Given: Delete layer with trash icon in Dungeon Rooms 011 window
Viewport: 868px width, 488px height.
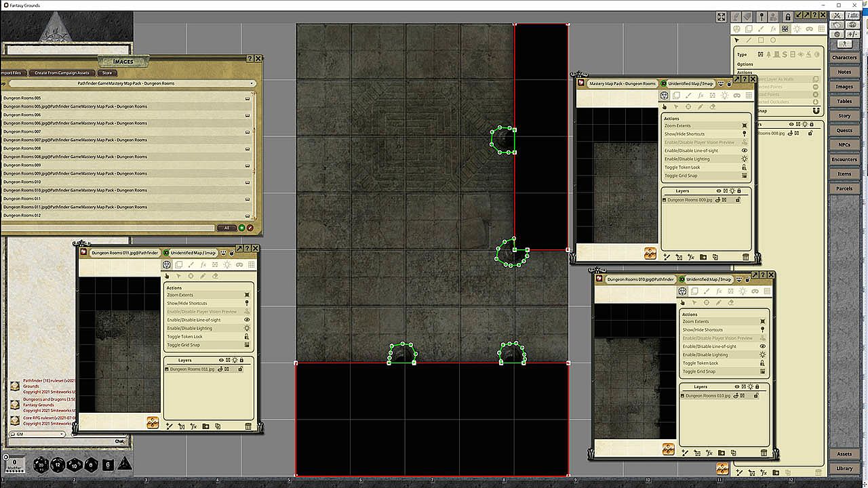Looking at the screenshot, I should pyautogui.click(x=248, y=426).
